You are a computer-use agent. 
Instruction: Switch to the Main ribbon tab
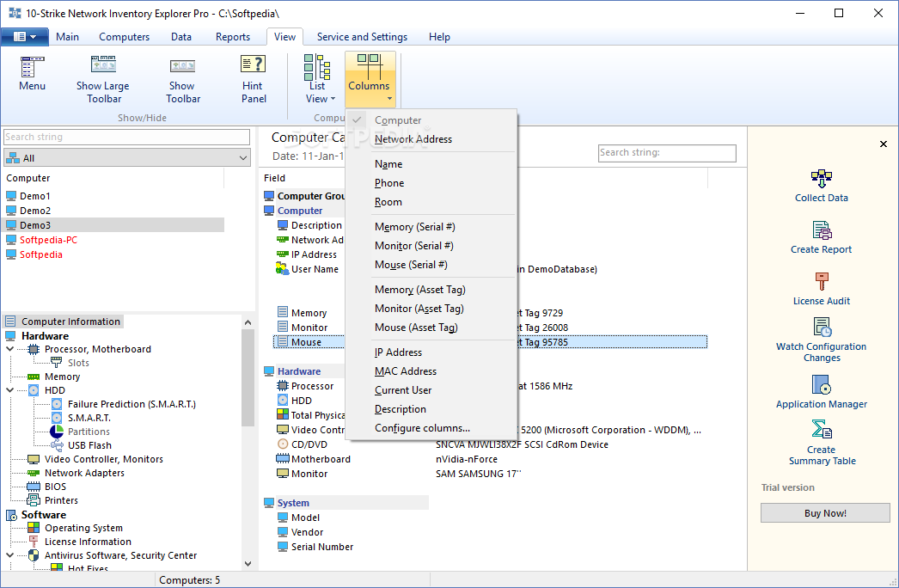click(x=67, y=37)
